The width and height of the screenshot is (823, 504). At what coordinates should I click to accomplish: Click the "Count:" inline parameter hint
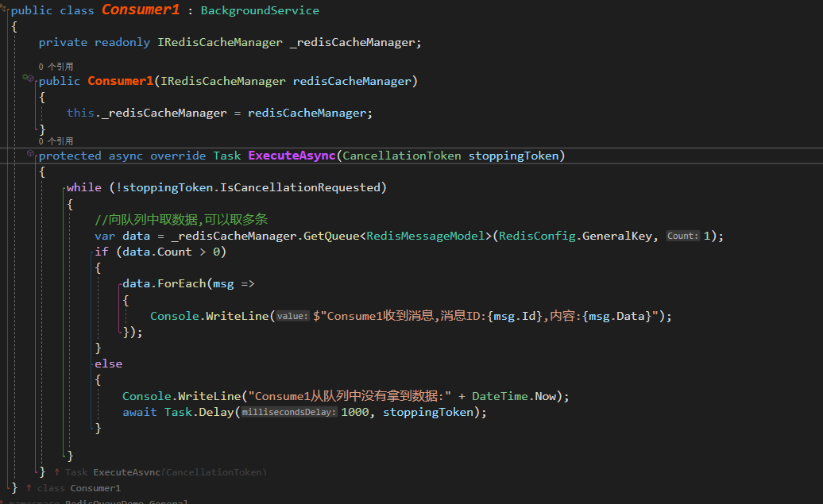(x=683, y=236)
